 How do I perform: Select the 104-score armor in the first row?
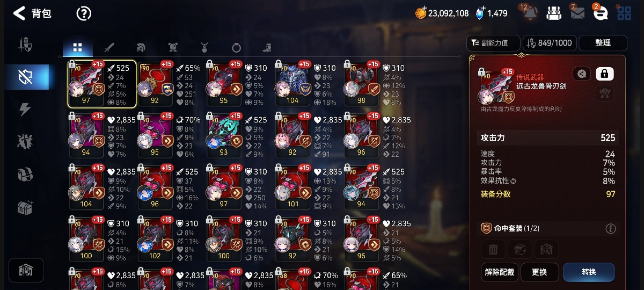pos(293,84)
